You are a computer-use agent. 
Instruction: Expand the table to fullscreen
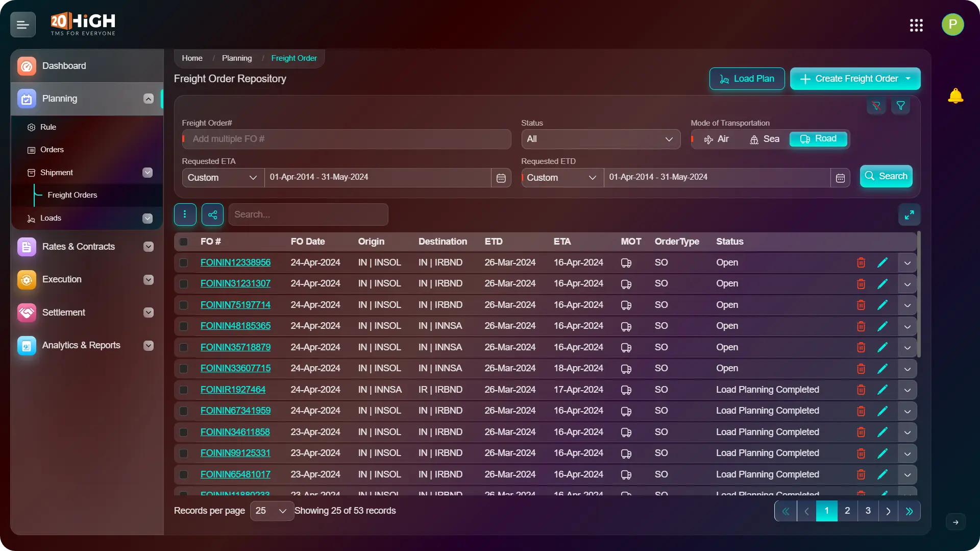(910, 214)
